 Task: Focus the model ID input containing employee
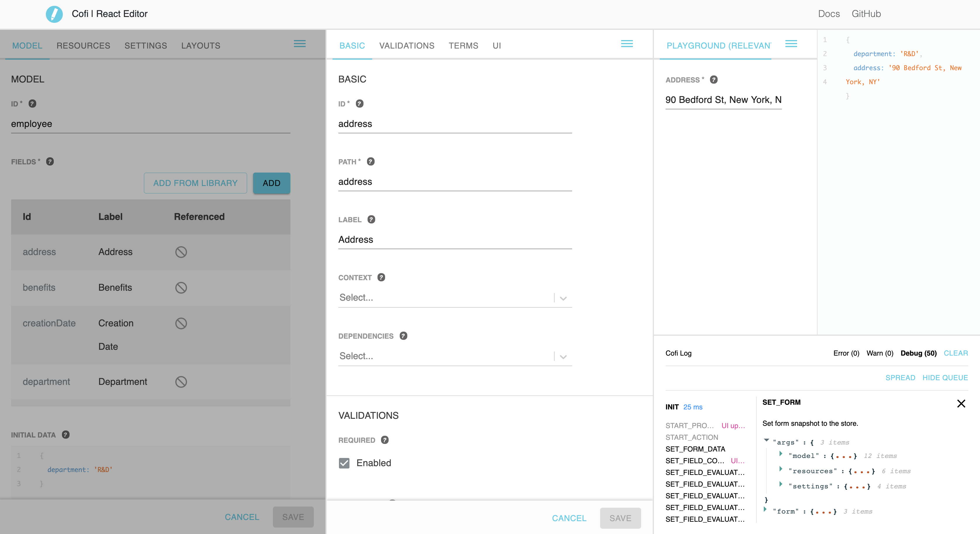pyautogui.click(x=150, y=124)
